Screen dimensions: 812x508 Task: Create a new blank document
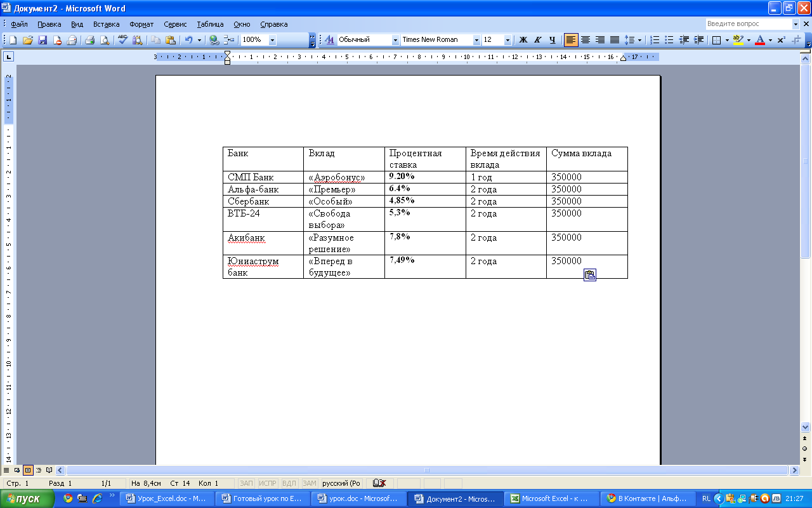13,39
